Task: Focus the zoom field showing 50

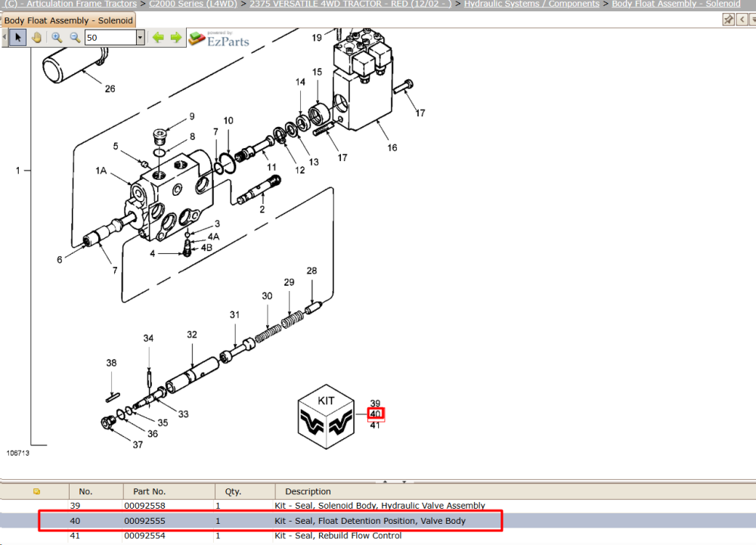Action: click(x=110, y=38)
